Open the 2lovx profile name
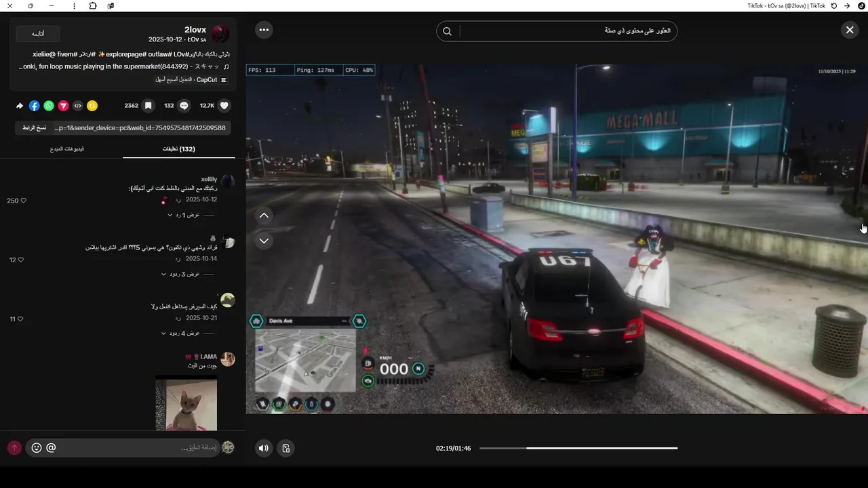This screenshot has width=868, height=488. pos(195,30)
